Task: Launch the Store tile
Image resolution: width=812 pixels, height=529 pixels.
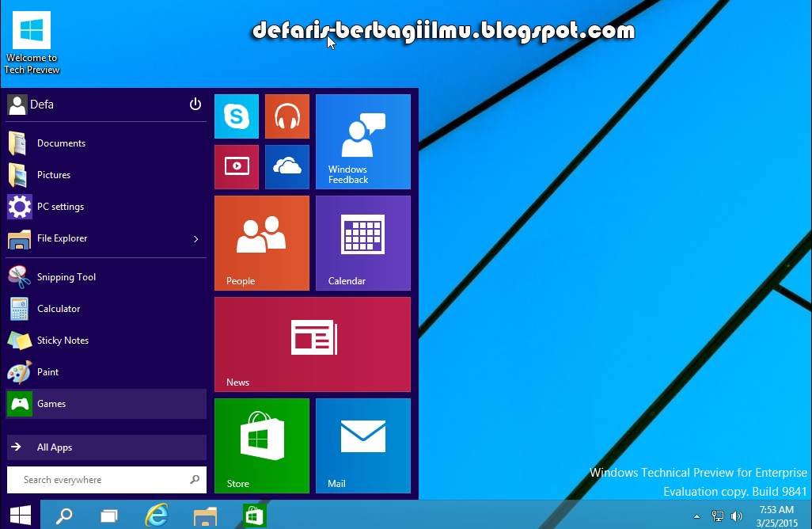Action: click(261, 446)
